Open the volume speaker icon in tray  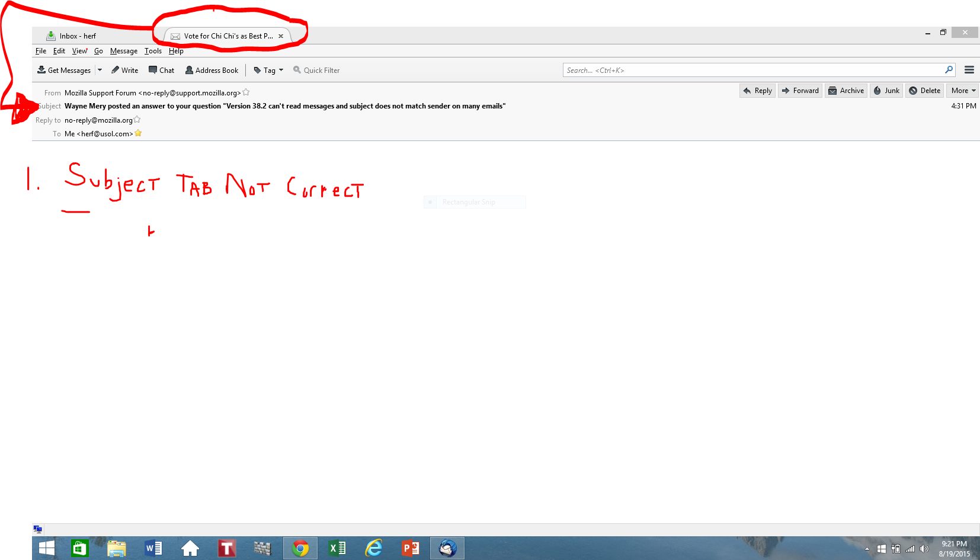click(x=924, y=549)
